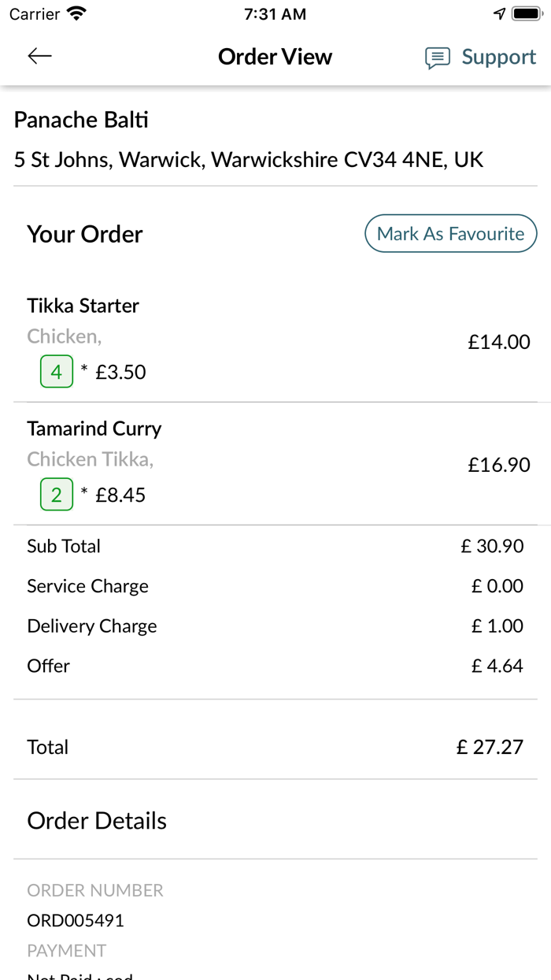
Task: Tap the Tamarind Curry £16.90 price
Action: [x=499, y=465]
